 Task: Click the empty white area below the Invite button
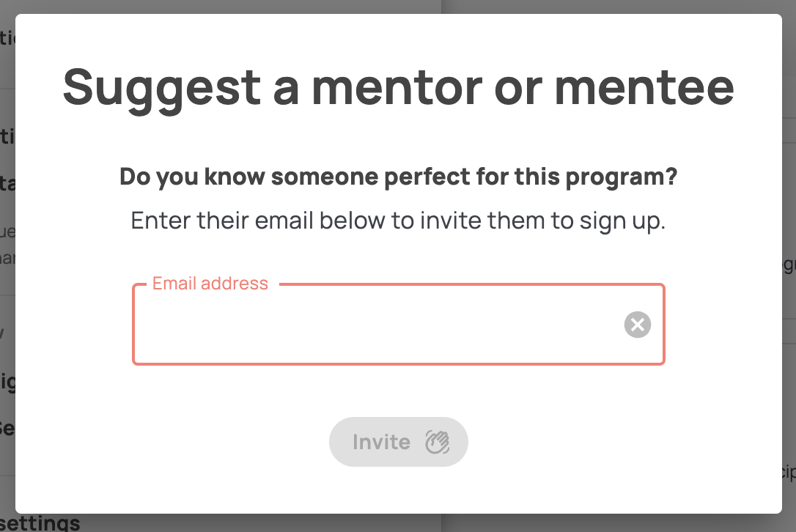399,490
